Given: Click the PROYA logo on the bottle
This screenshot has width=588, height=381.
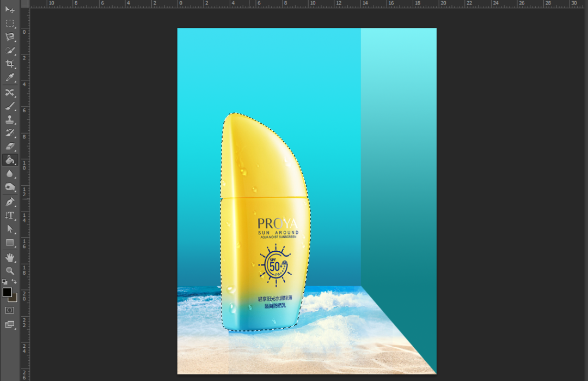Looking at the screenshot, I should (278, 223).
